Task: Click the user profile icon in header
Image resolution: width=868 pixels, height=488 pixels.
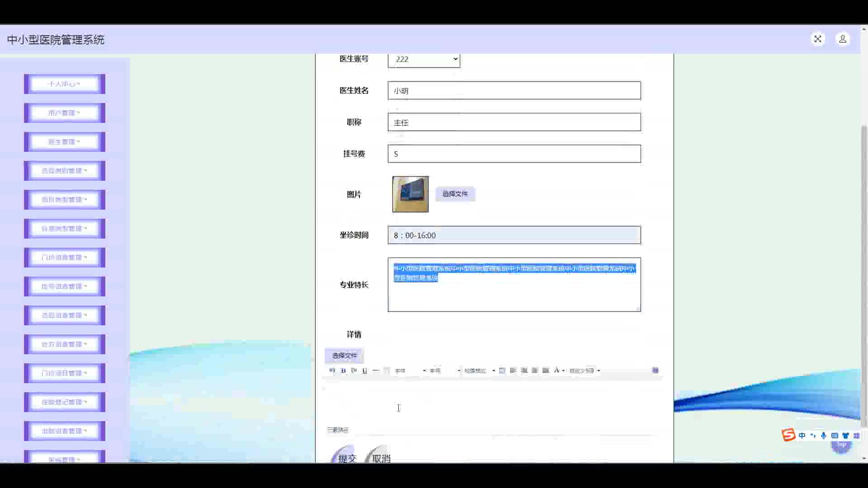Action: tap(843, 39)
